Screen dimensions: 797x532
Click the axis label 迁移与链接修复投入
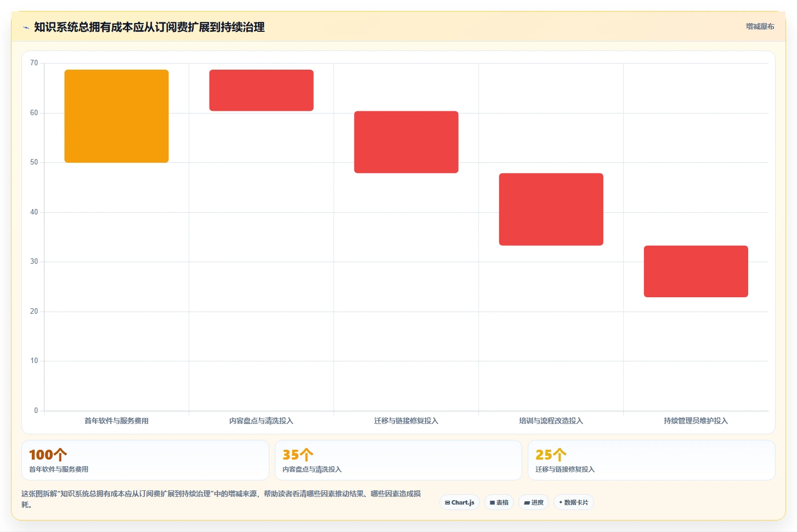[406, 421]
